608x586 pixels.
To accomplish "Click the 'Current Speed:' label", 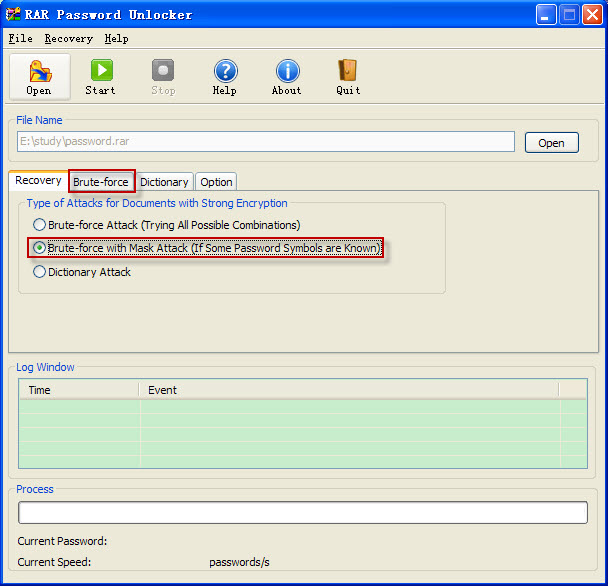I will click(x=54, y=562).
